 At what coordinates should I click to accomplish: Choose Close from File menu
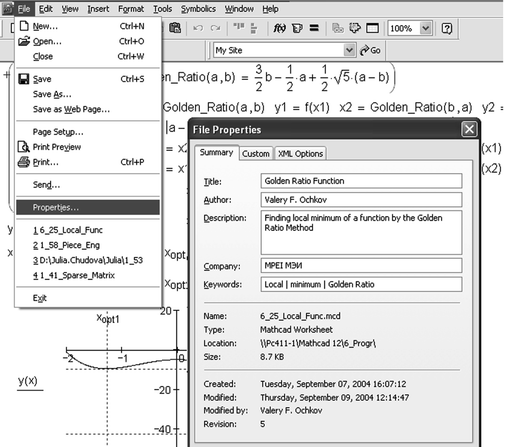tap(88, 56)
